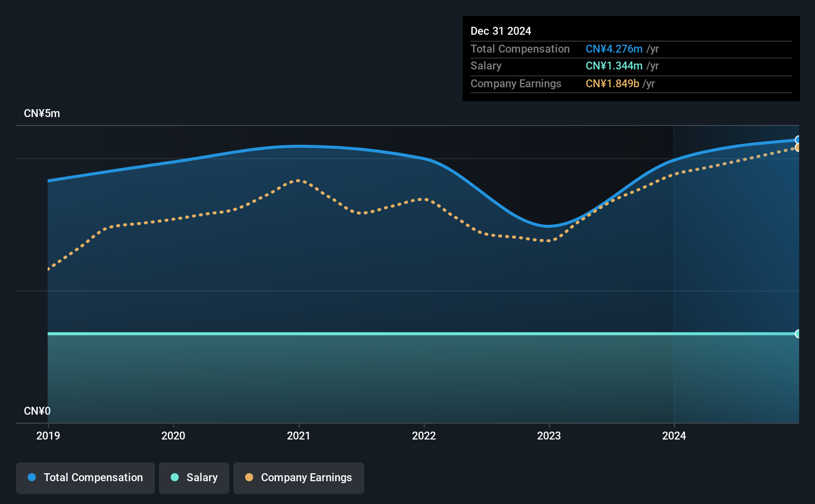815x504 pixels.
Task: Click the CN¥0 y-axis label
Action: 37,411
